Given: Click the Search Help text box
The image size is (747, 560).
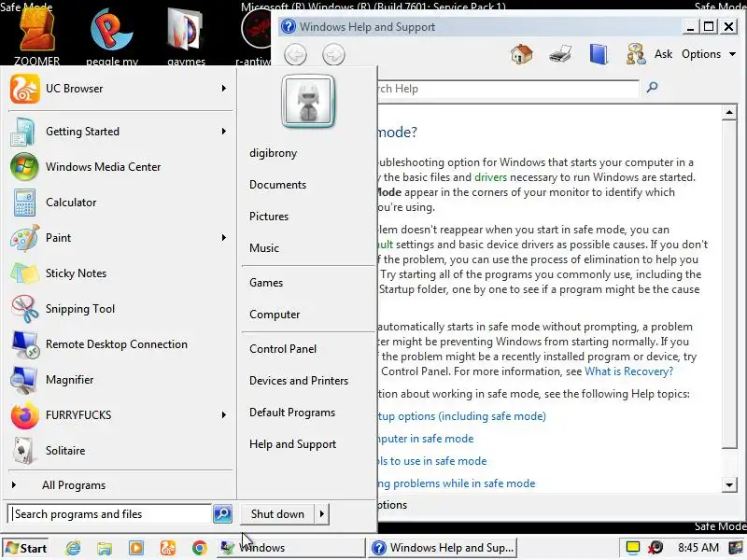Looking at the screenshot, I should [x=508, y=89].
